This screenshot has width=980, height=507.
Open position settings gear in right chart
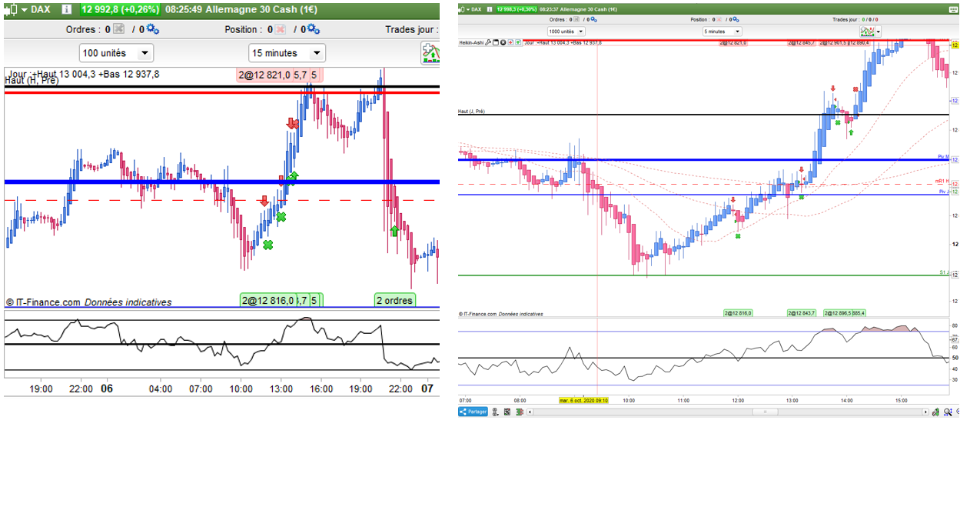(x=736, y=19)
